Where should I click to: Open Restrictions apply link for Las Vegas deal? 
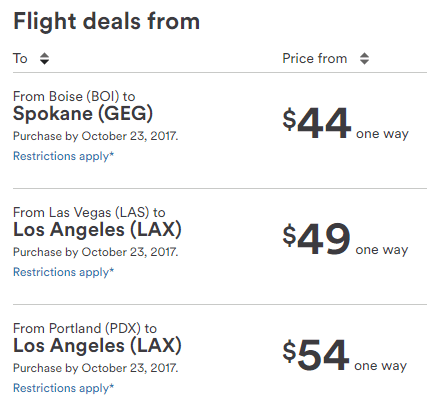click(x=63, y=272)
